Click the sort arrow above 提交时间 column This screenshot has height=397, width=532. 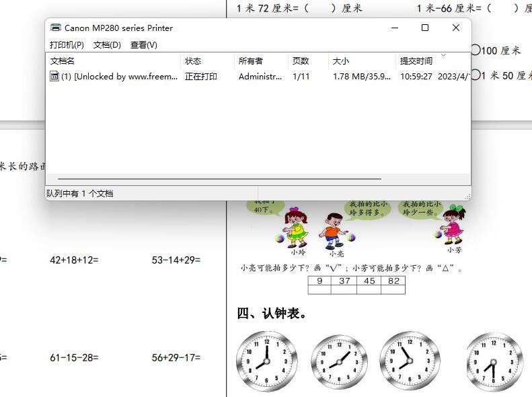(x=443, y=55)
